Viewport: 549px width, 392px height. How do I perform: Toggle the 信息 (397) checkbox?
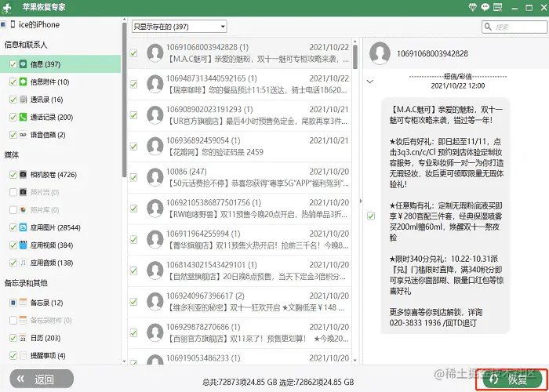[x=13, y=64]
